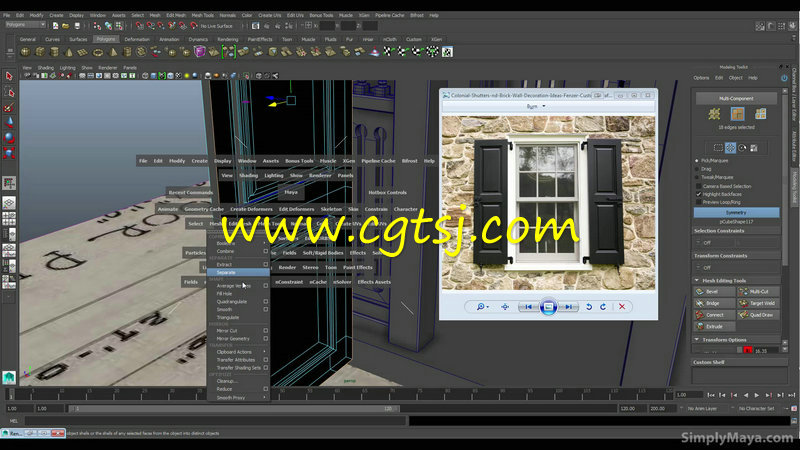Click the Bevel button in Modeling Toolkit
Viewport: 800px width, 450px height.
tap(714, 292)
